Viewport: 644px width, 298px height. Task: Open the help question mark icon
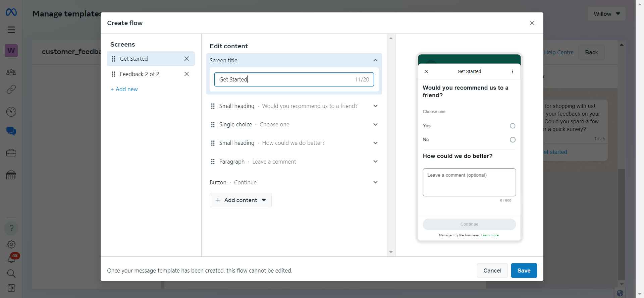coord(11,228)
